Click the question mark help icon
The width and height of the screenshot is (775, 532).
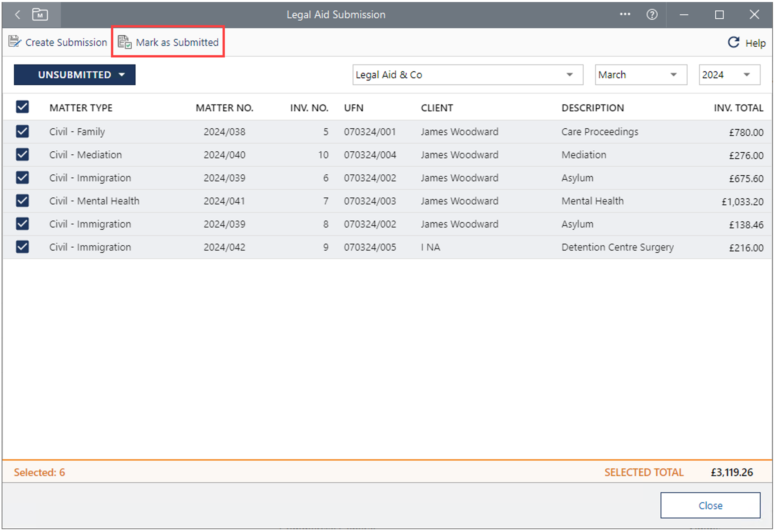pos(652,15)
